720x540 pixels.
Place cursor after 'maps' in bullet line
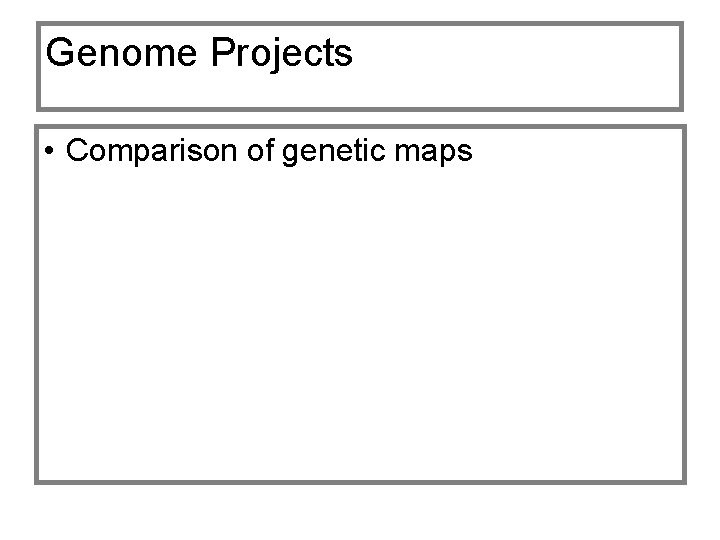click(474, 152)
